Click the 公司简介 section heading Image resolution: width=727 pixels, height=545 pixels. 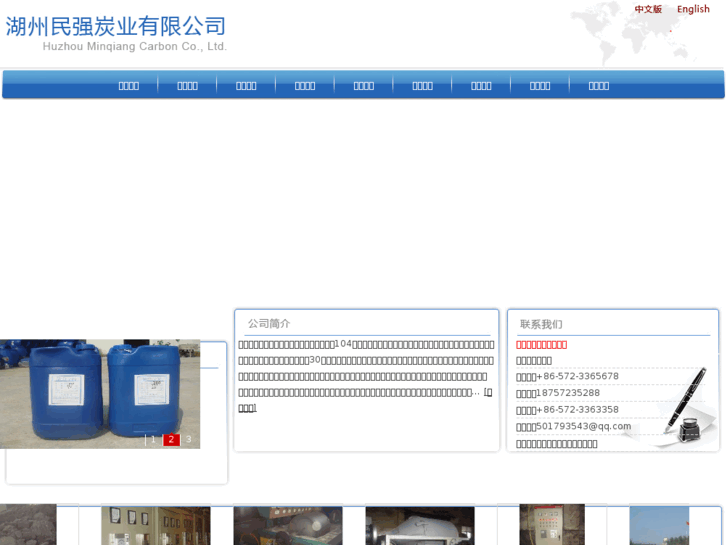pyautogui.click(x=269, y=323)
